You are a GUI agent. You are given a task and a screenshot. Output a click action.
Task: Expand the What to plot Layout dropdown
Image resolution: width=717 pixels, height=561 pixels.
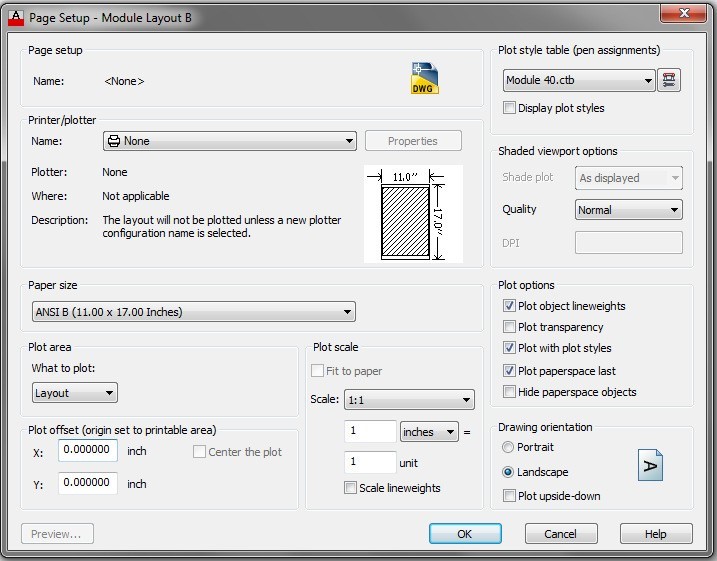point(74,393)
